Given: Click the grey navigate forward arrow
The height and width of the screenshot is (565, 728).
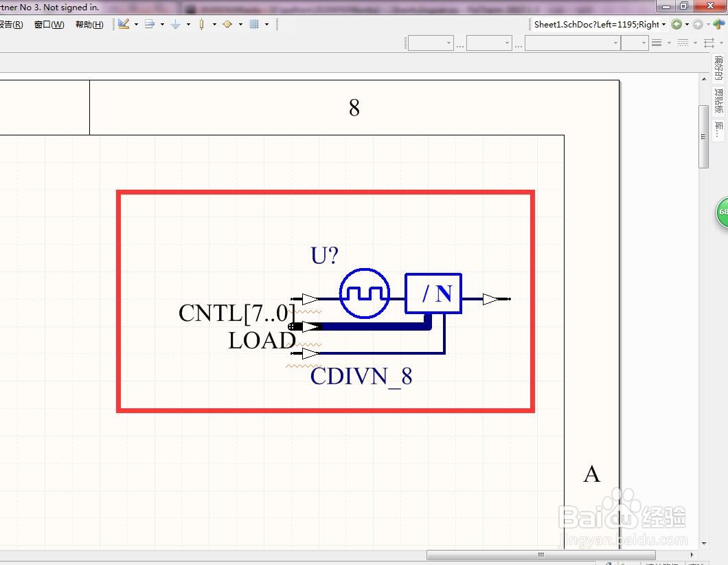Looking at the screenshot, I should 697,24.
